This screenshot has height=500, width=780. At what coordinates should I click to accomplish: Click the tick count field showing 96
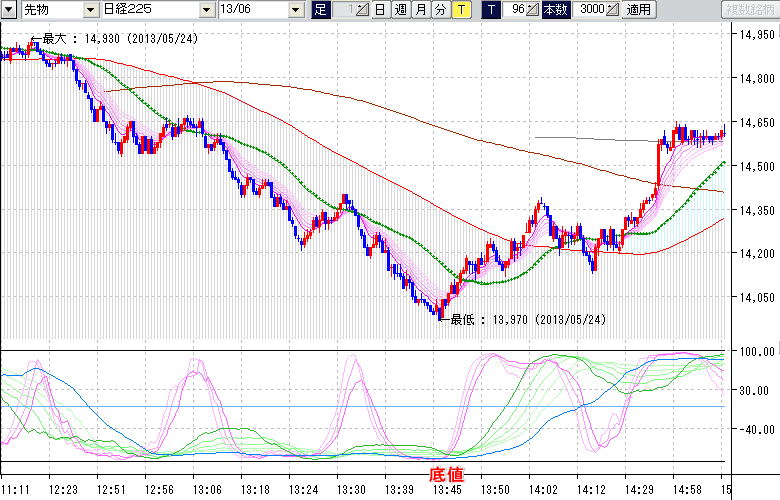(x=514, y=9)
